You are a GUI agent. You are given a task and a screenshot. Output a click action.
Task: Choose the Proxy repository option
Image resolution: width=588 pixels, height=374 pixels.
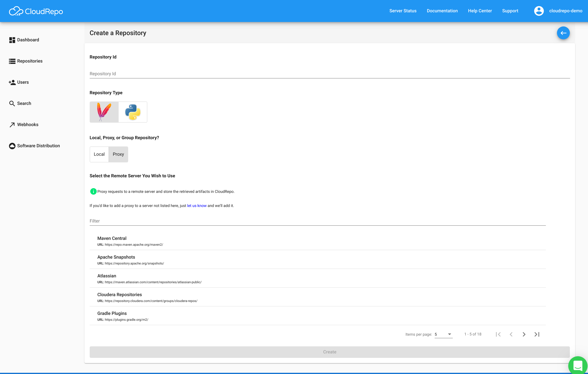pos(118,154)
